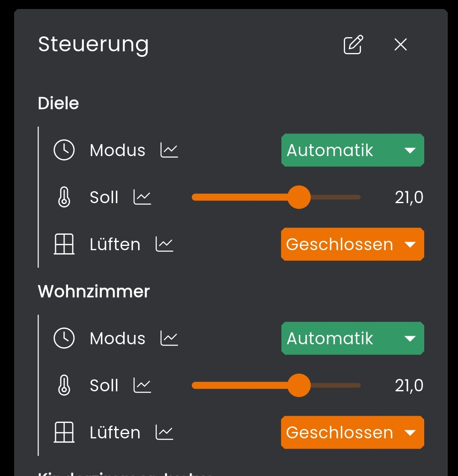
Task: Click the Diele Soll temperature slider handle
Action: tap(299, 197)
